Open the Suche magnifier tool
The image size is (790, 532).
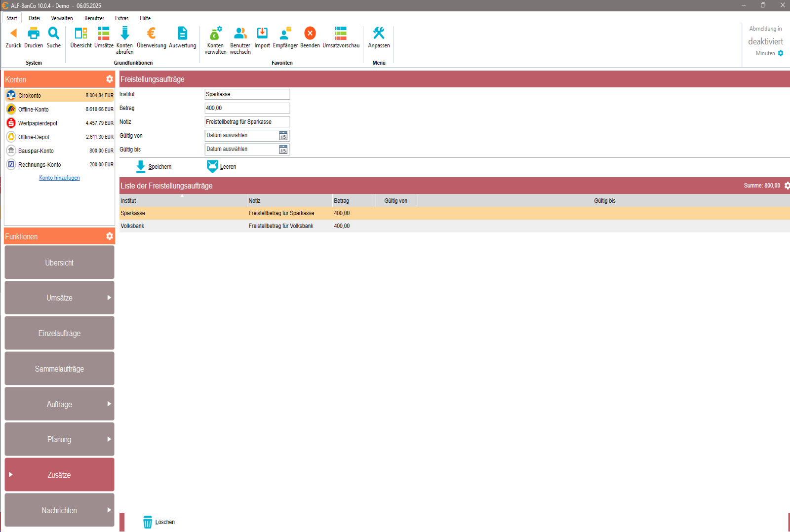click(x=53, y=33)
